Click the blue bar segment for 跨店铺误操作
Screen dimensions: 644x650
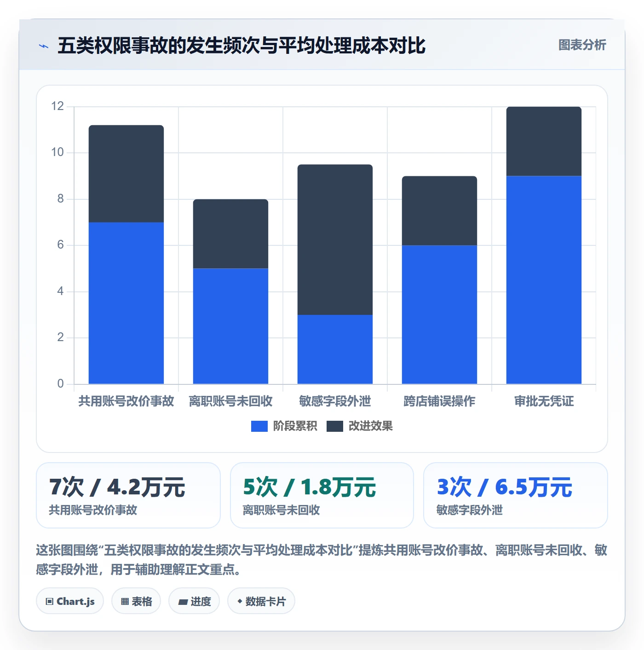[439, 314]
